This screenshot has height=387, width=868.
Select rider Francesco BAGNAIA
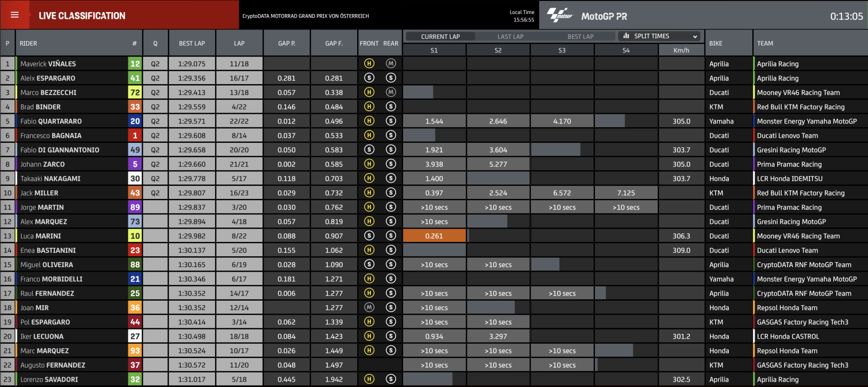coord(51,136)
